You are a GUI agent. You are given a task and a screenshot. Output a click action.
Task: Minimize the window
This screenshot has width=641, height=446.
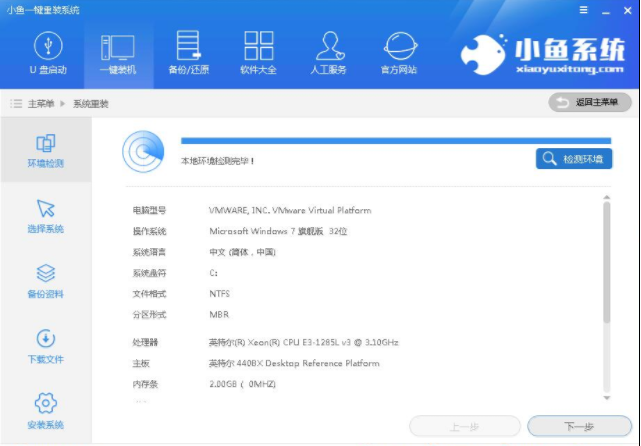(606, 12)
